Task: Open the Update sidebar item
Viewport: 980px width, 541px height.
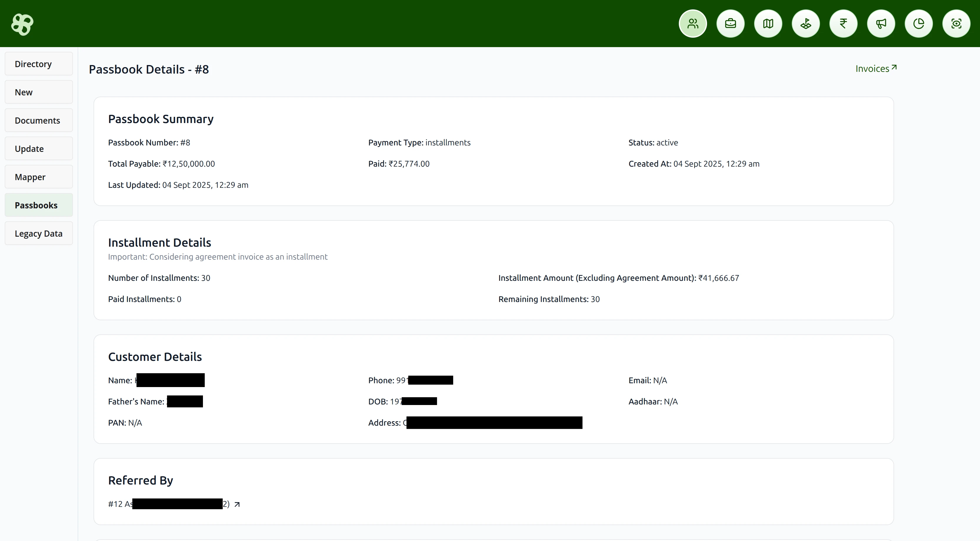Action: [39, 148]
